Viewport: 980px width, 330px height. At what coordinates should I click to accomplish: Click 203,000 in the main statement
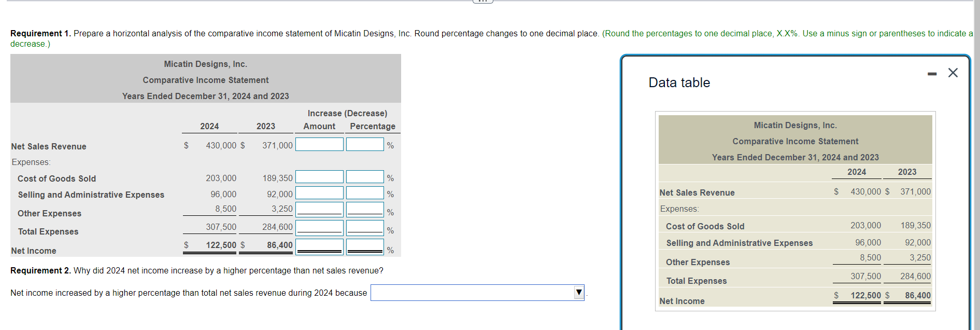pyautogui.click(x=221, y=178)
